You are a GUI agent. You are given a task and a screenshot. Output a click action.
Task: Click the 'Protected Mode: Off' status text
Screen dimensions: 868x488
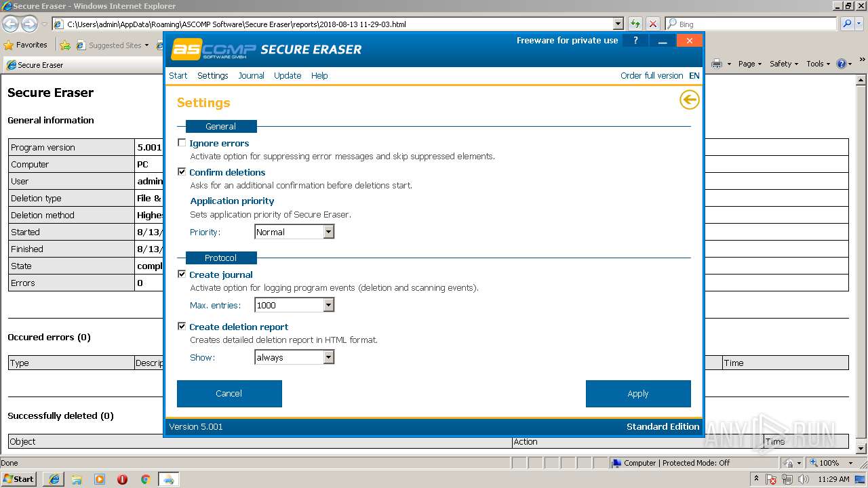pyautogui.click(x=696, y=463)
